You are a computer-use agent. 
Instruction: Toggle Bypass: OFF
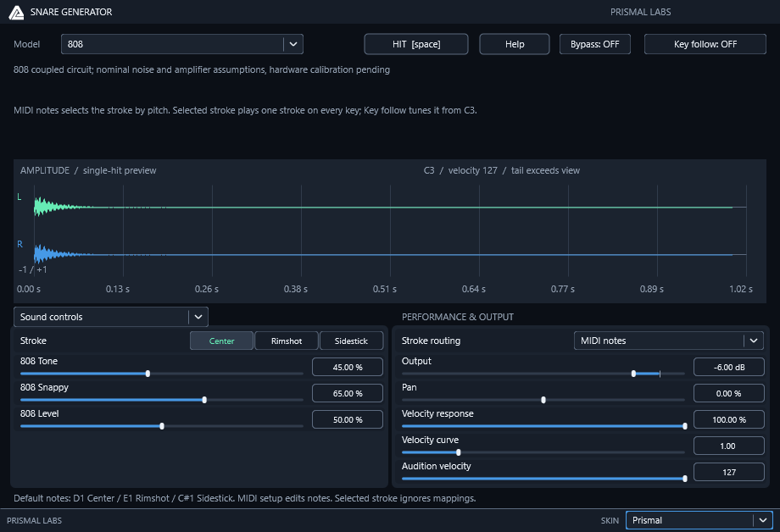(595, 44)
